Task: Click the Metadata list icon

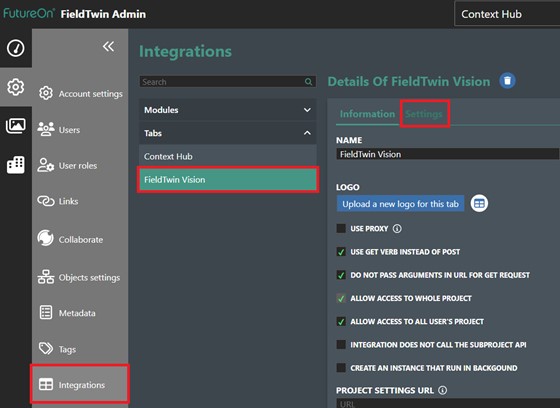Action: tap(46, 313)
